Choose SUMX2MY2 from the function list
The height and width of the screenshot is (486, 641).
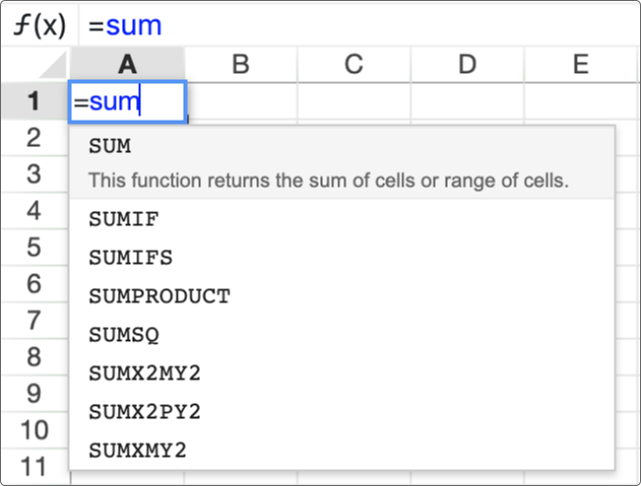(x=342, y=373)
